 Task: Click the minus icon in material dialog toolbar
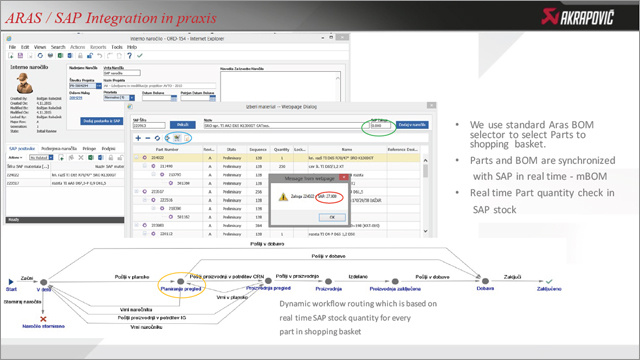point(148,138)
